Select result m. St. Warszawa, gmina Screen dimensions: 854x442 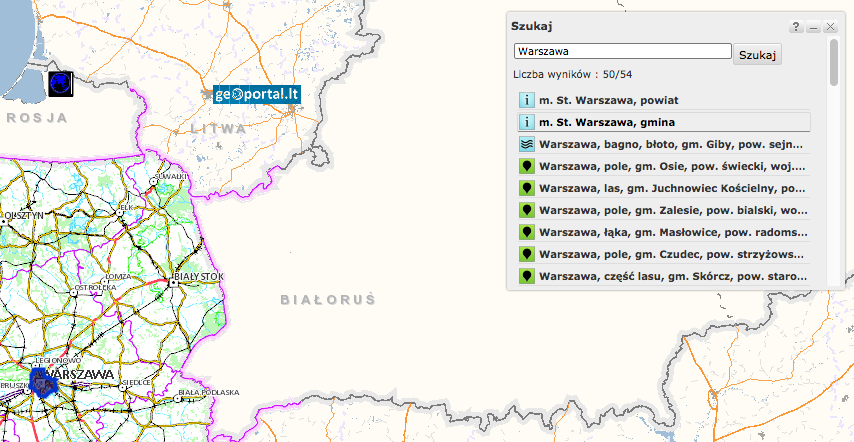point(607,122)
